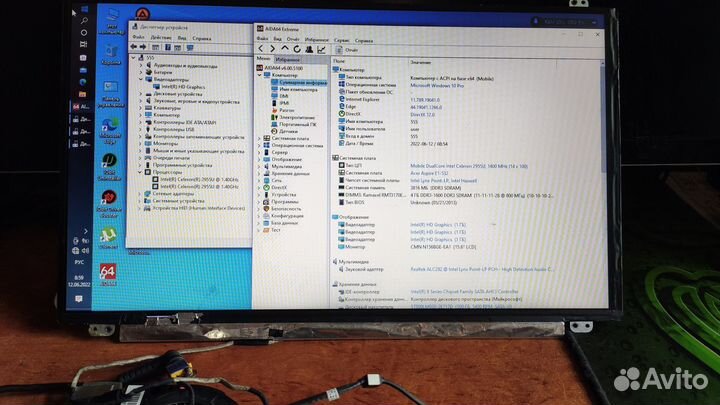Open Task View on the taskbar
This screenshot has width=720, height=405.
pos(83,45)
